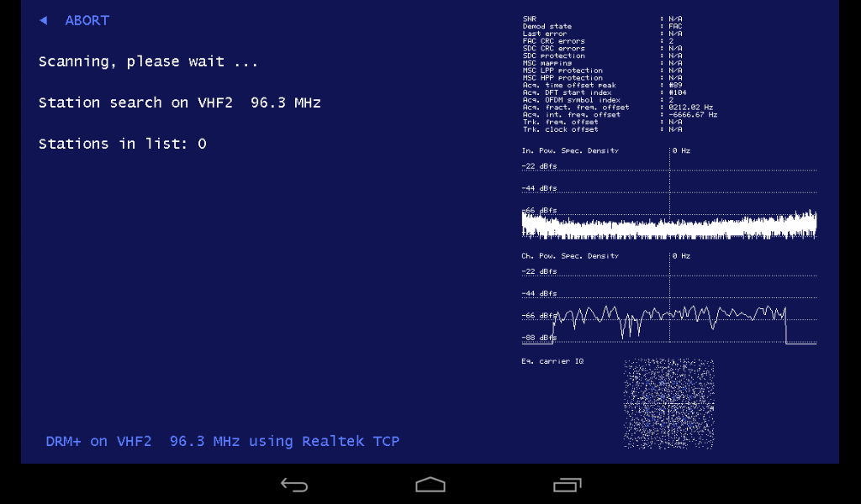Select the 'FAC CRC errors' label
The image size is (861, 504).
[553, 41]
